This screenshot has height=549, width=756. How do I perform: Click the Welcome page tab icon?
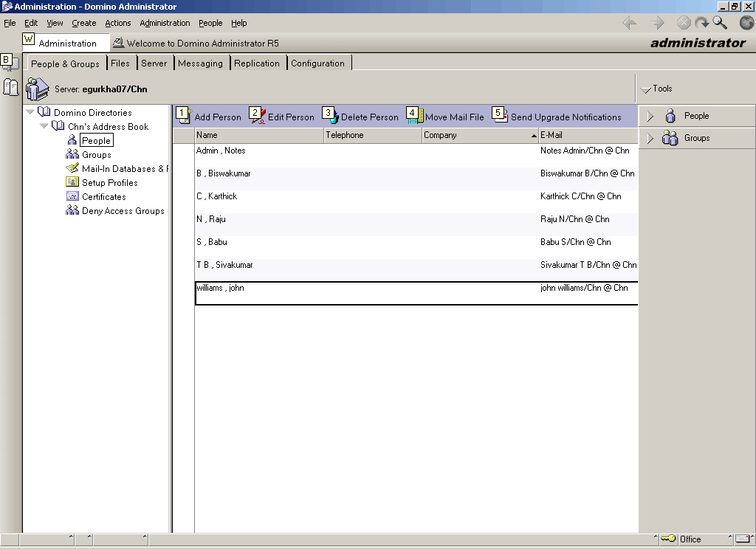[118, 43]
